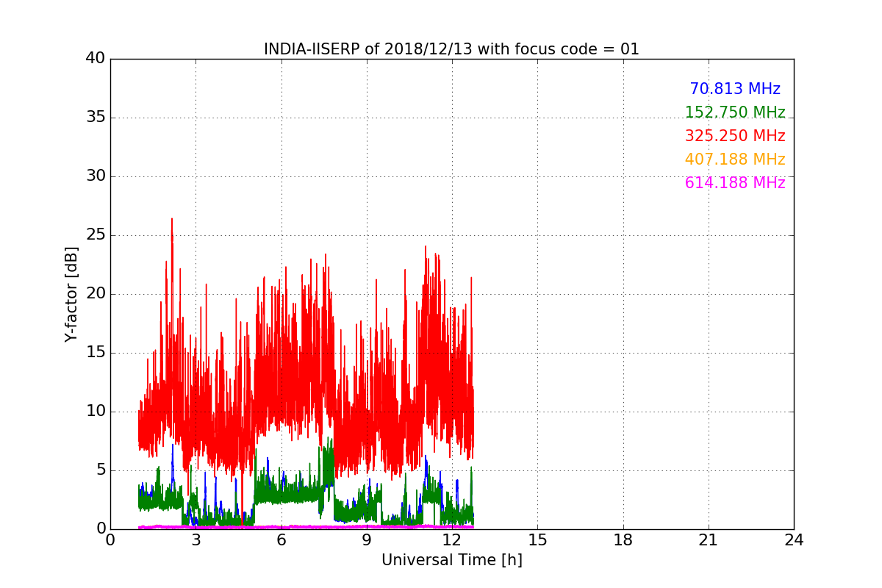Click the y-axis tick label 30
Viewport: 882px width, 588px height.
click(x=96, y=176)
